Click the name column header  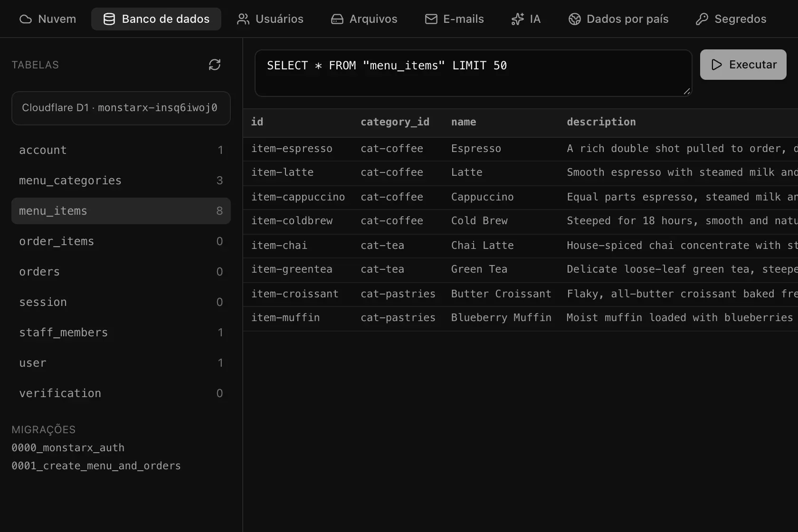click(464, 122)
